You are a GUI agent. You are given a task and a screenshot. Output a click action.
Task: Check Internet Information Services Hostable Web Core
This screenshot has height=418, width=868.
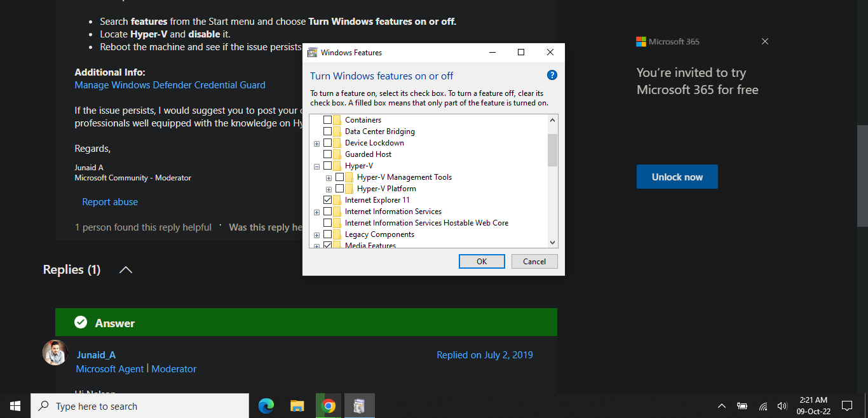coord(327,223)
